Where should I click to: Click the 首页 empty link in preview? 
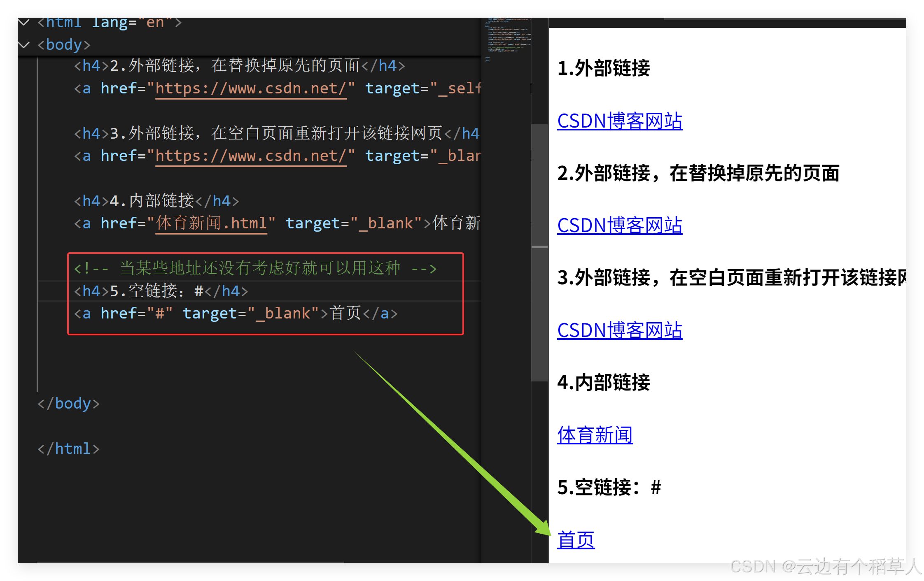(576, 540)
